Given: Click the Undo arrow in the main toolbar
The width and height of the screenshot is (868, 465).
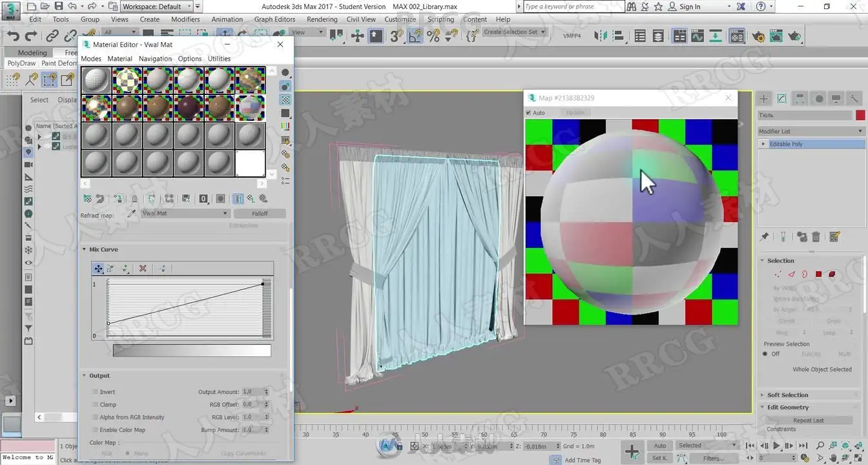Looking at the screenshot, I should (13, 36).
